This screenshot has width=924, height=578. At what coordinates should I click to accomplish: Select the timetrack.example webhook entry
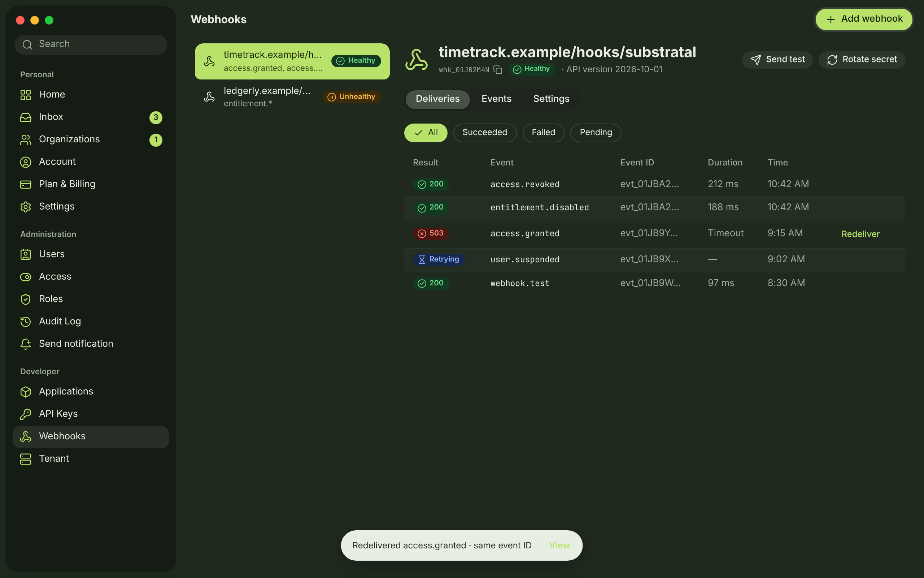click(292, 61)
